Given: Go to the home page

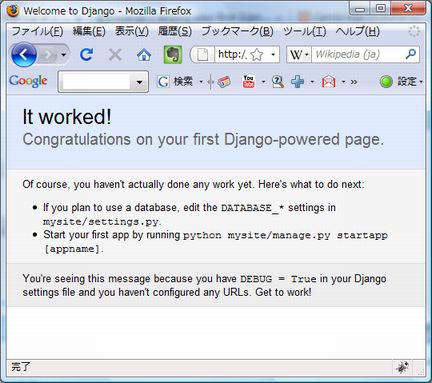Looking at the screenshot, I should point(144,55).
